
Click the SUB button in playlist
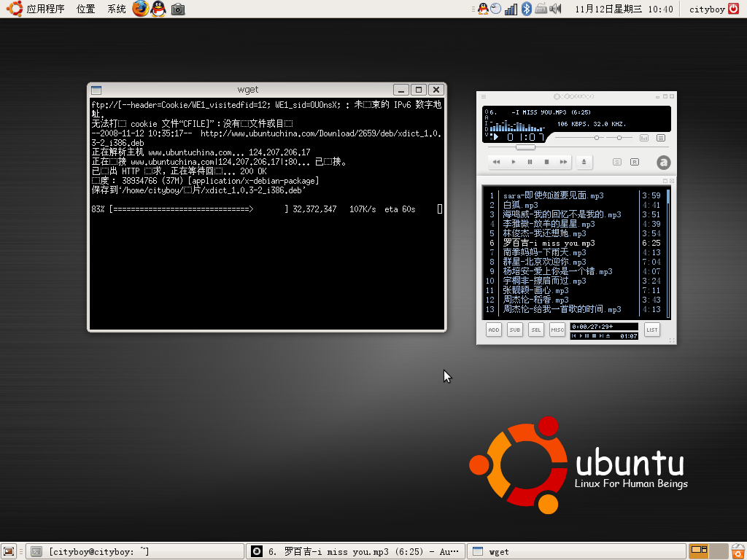515,330
